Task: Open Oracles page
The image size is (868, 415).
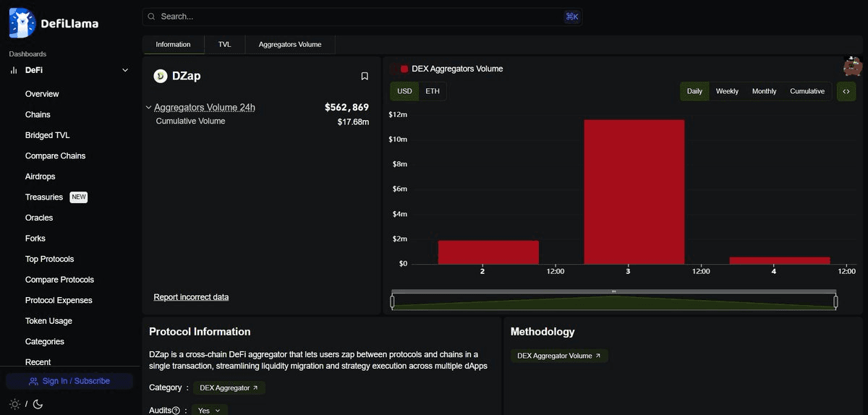Action: pyautogui.click(x=39, y=218)
